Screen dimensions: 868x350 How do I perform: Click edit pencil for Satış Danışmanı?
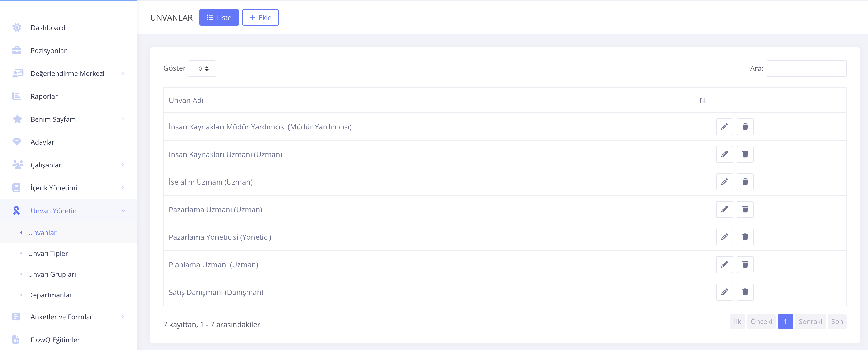724,292
